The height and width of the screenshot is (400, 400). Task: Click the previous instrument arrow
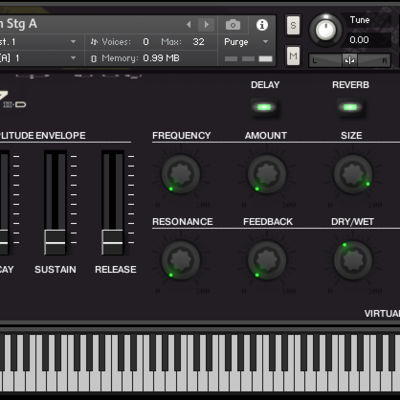click(189, 24)
